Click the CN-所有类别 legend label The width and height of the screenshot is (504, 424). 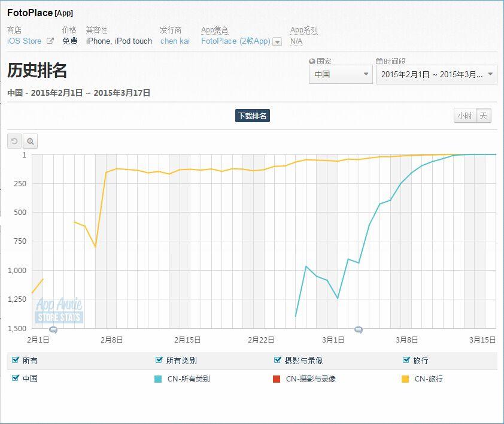pyautogui.click(x=189, y=379)
